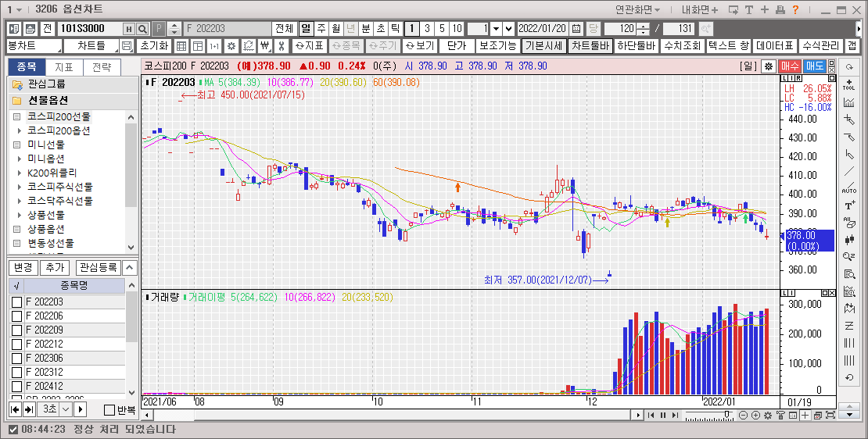Check the F 202306 checkbox
Viewport: 868px width, 439px height.
click(x=17, y=359)
